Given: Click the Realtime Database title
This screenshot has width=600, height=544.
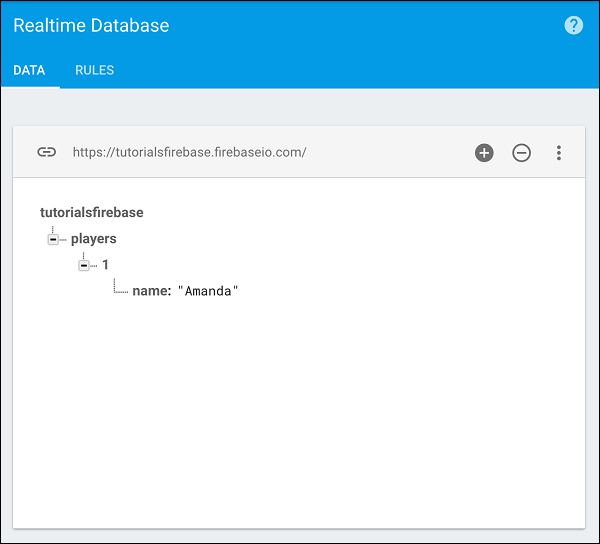Looking at the screenshot, I should (x=91, y=26).
